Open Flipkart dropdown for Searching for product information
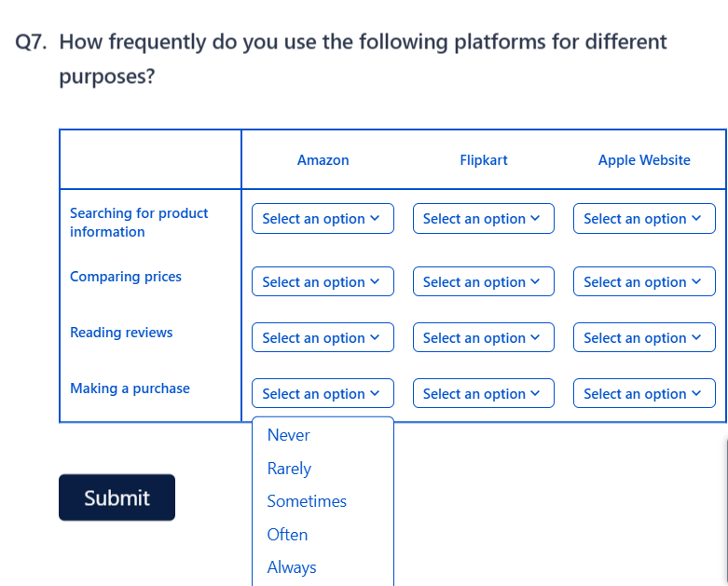This screenshot has width=728, height=586. [x=483, y=219]
